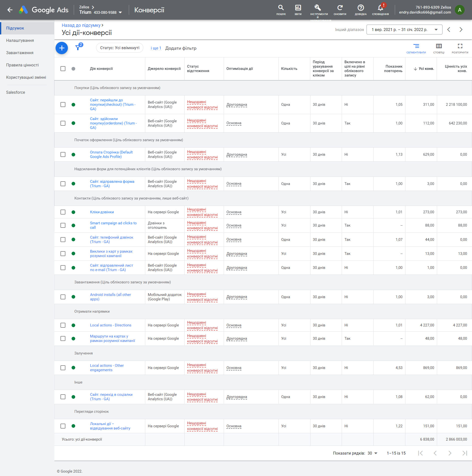Go to next table page
472x476 pixels.
coord(450,453)
